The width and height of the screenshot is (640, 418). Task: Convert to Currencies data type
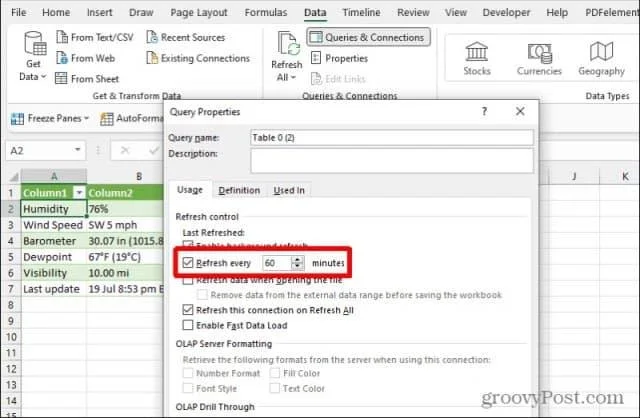pyautogui.click(x=539, y=59)
